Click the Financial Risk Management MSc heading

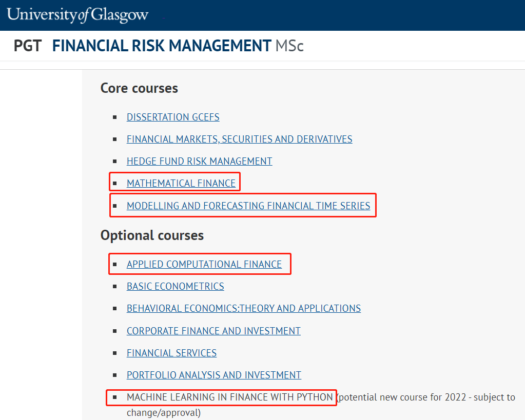coord(178,46)
